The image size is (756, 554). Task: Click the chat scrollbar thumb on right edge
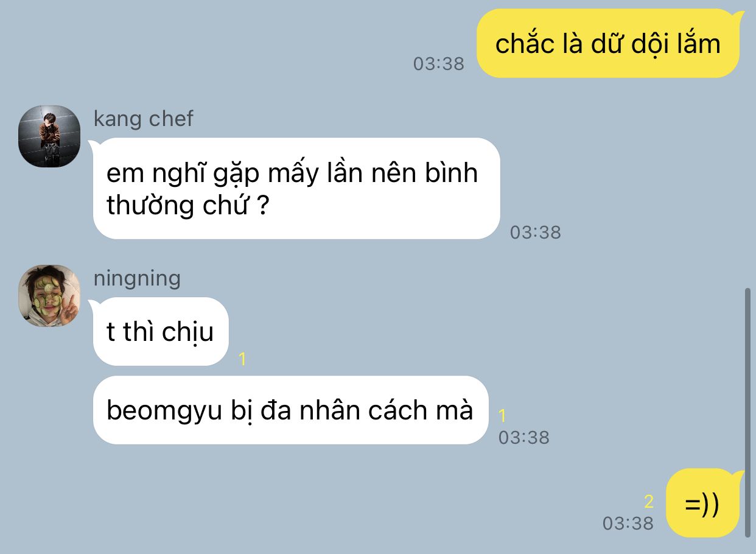pyautogui.click(x=748, y=413)
